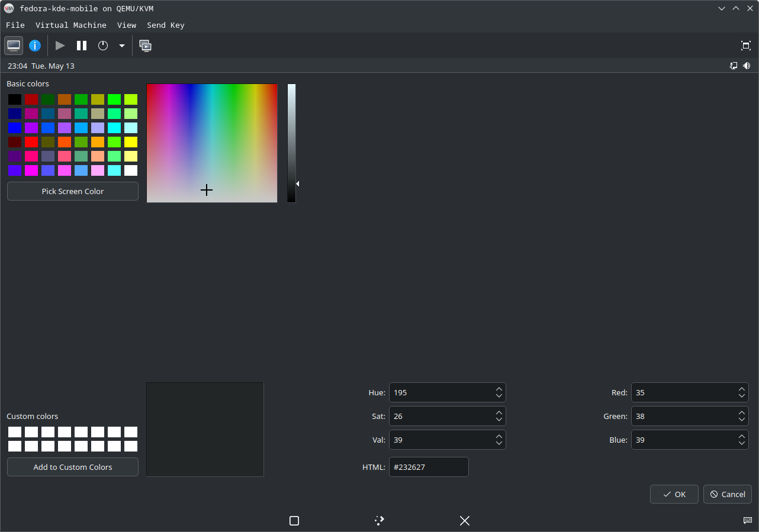Decrease the Red value with down arrow
Viewport: 759px width, 532px height.
tap(742, 396)
